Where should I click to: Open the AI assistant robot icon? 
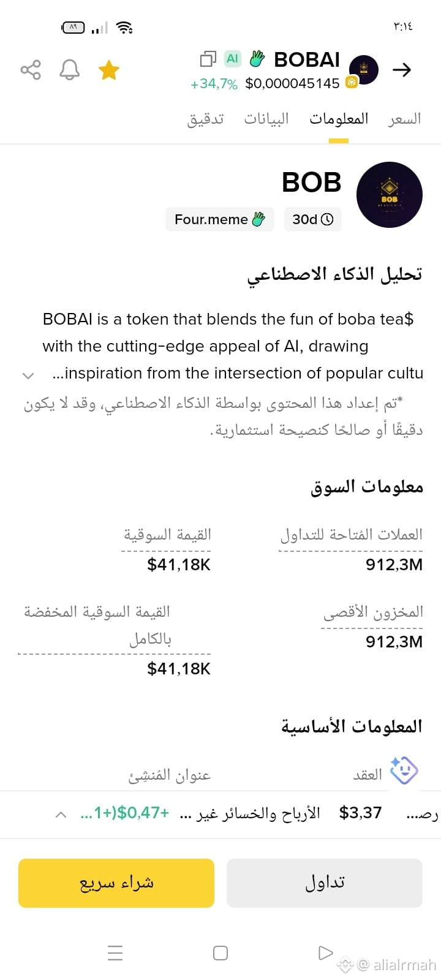point(404,771)
